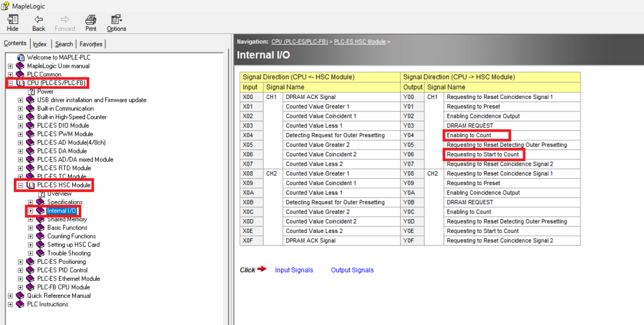Expand the PLC Common tree node

(x=10, y=74)
